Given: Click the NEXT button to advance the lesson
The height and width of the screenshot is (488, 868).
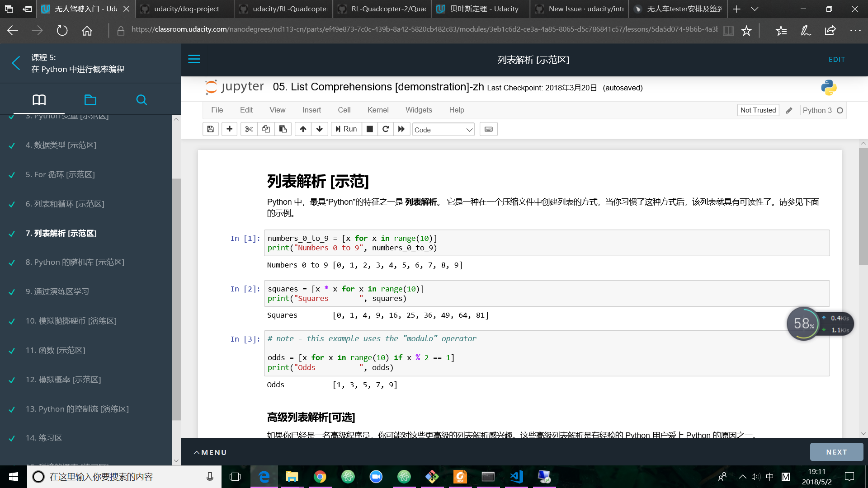Looking at the screenshot, I should coord(836,452).
